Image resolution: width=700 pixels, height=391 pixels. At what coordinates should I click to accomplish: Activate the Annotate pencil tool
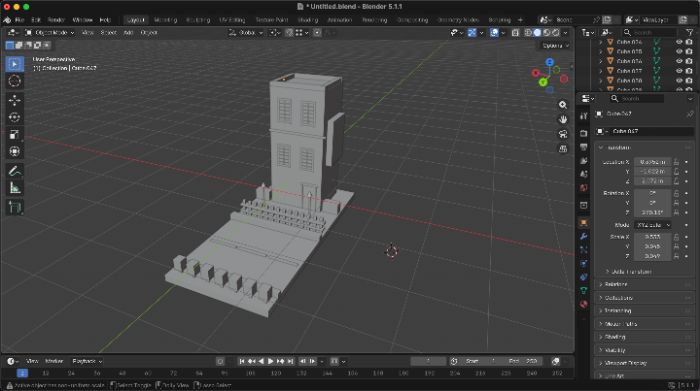[x=14, y=171]
